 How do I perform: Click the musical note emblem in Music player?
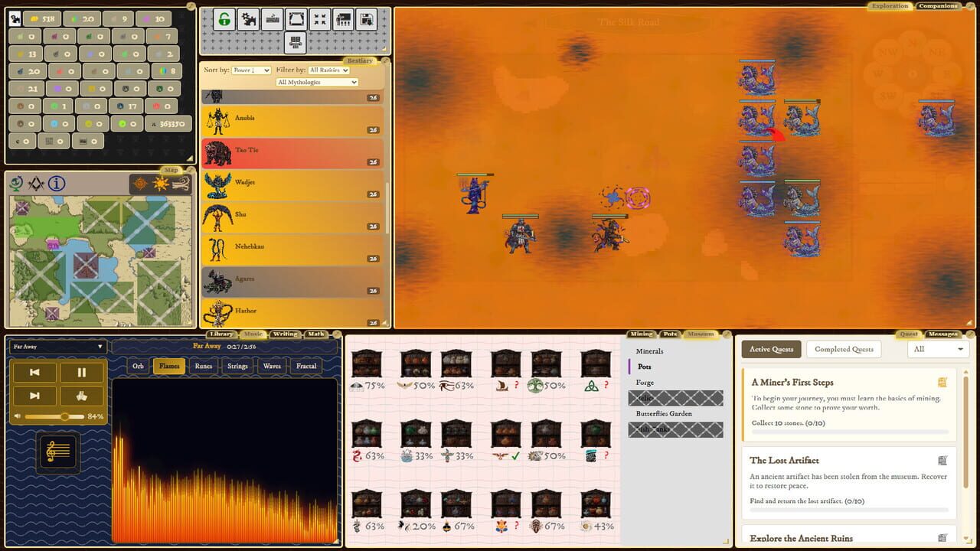57,452
